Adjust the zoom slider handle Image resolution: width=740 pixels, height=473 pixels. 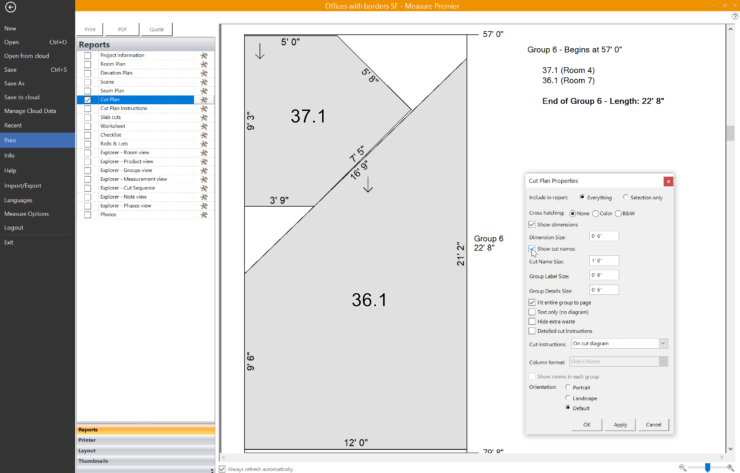click(x=707, y=467)
